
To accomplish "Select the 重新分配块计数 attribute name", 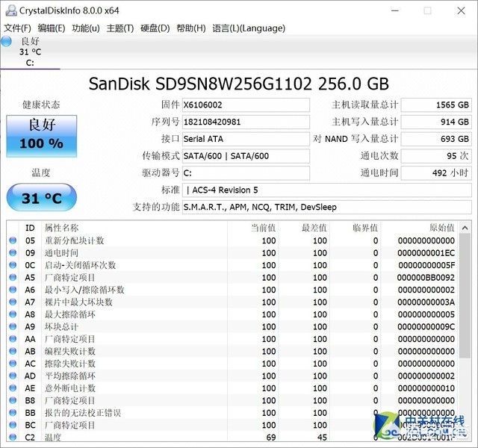I will click(75, 240).
